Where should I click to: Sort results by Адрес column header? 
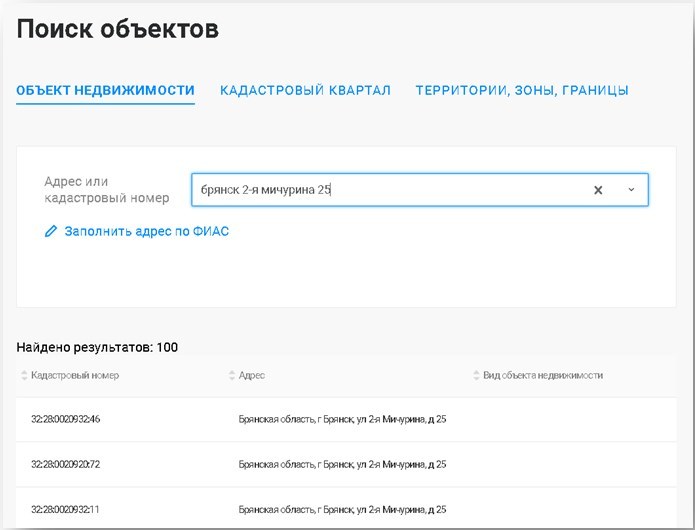pyautogui.click(x=252, y=376)
